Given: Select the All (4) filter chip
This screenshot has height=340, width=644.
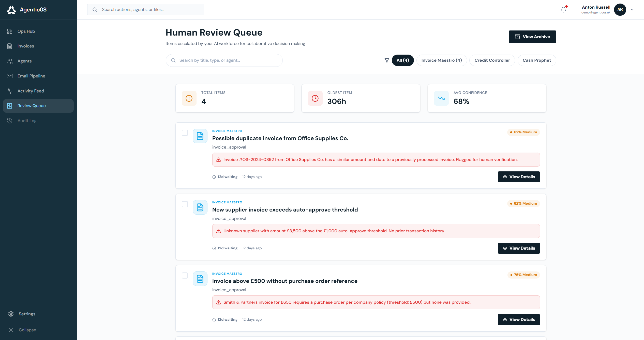Looking at the screenshot, I should 403,60.
